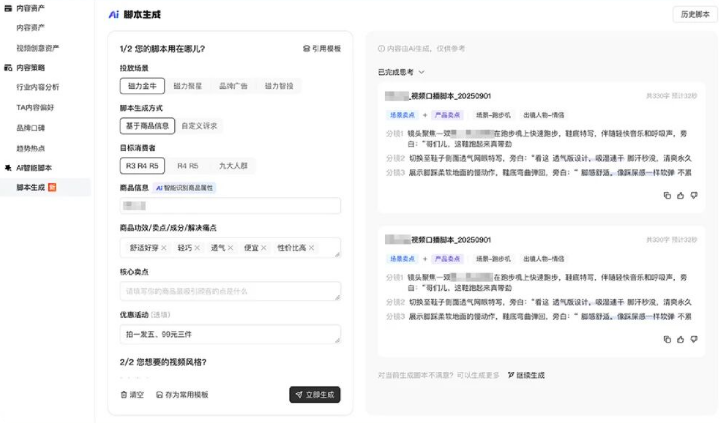Select 品牌广告 placement scenario
Viewport: 721px width, 423px height.
[233, 86]
